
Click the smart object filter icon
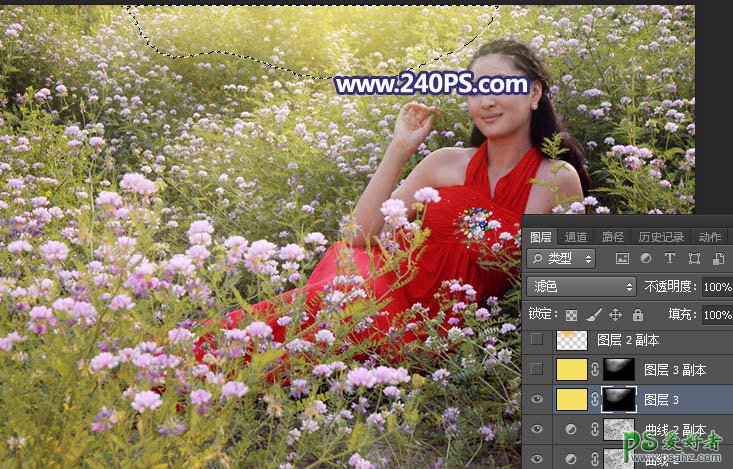[718, 259]
